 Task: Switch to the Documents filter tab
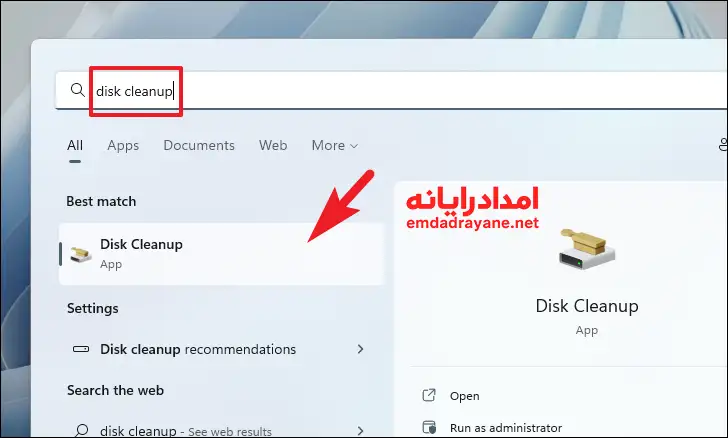coord(199,146)
